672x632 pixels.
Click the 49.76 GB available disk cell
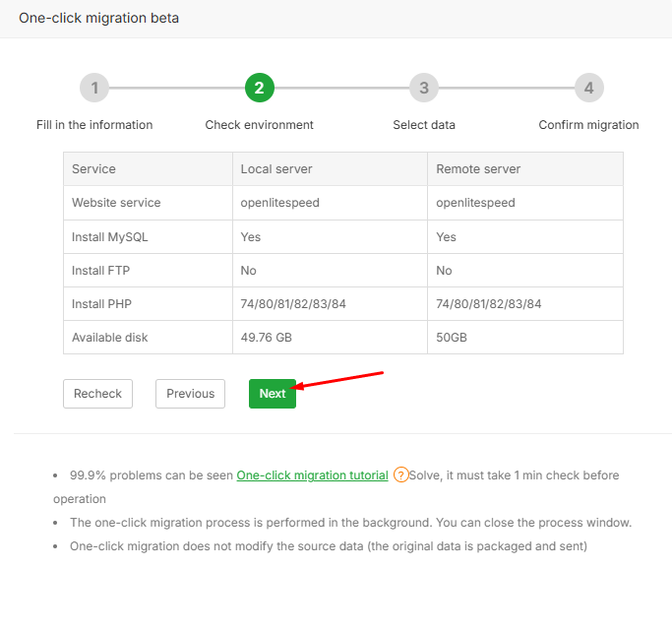point(267,338)
